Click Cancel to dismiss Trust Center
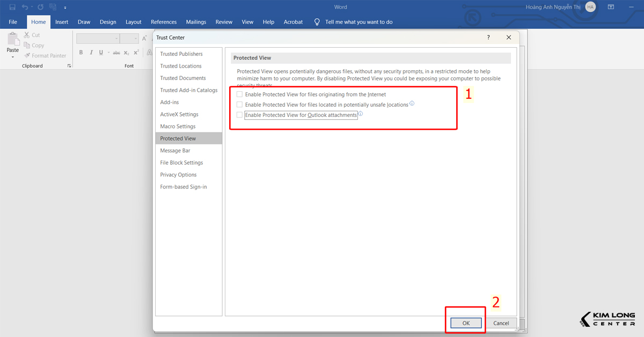Viewport: 644px width, 337px height. point(501,323)
